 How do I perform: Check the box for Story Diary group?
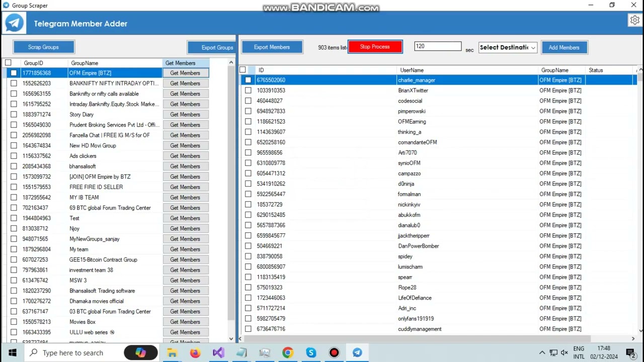[x=14, y=115]
